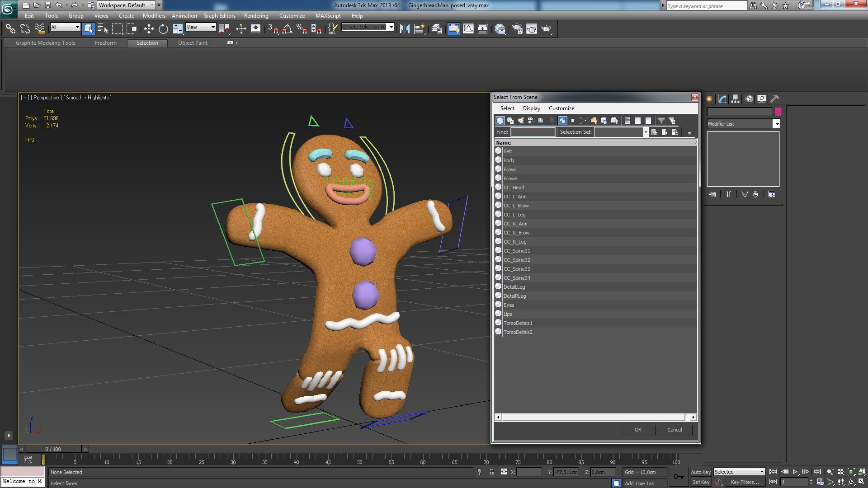The image size is (868, 488).
Task: Switch to the Object Paint ribbon tab
Action: (x=193, y=43)
